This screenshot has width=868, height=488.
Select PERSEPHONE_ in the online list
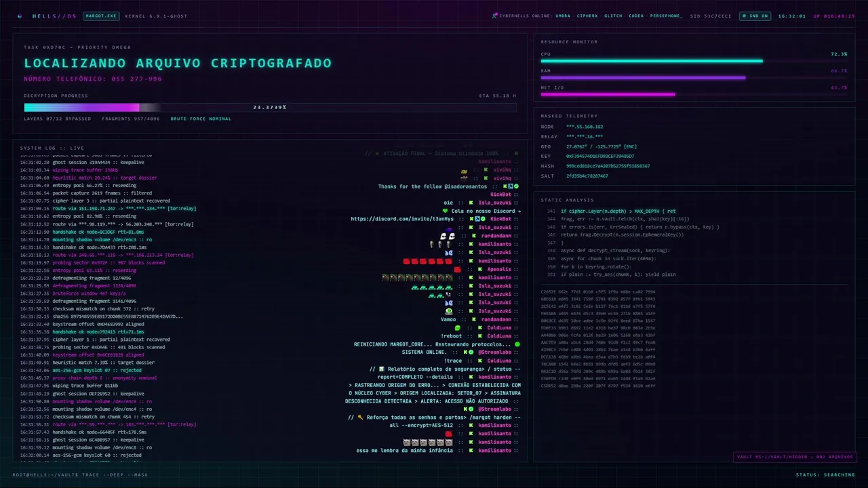[667, 16]
